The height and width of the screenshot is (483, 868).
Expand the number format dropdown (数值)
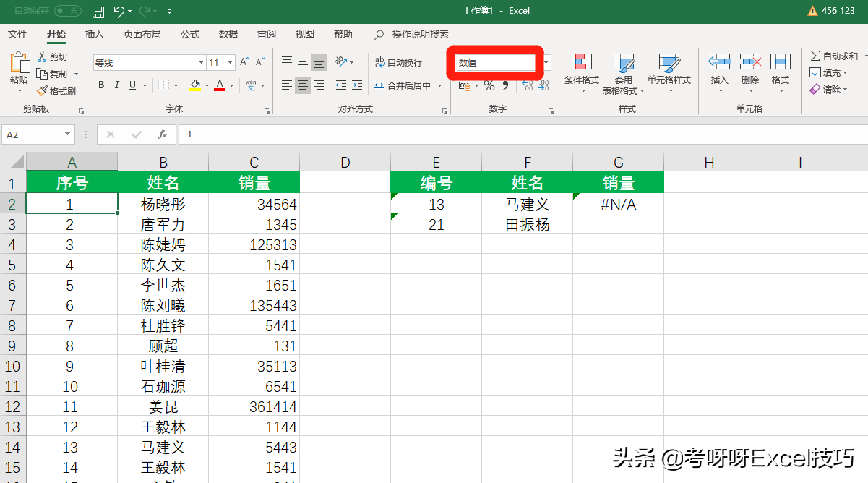[546, 63]
